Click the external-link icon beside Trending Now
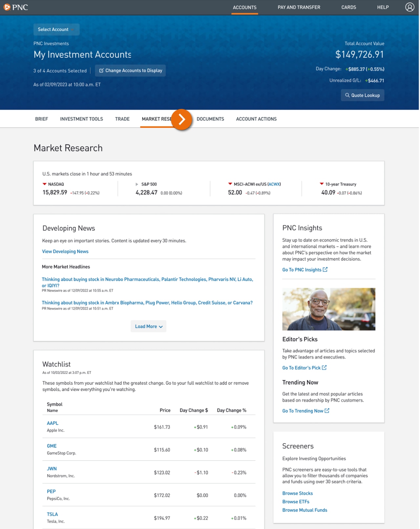This screenshot has height=529, width=420. (x=327, y=410)
